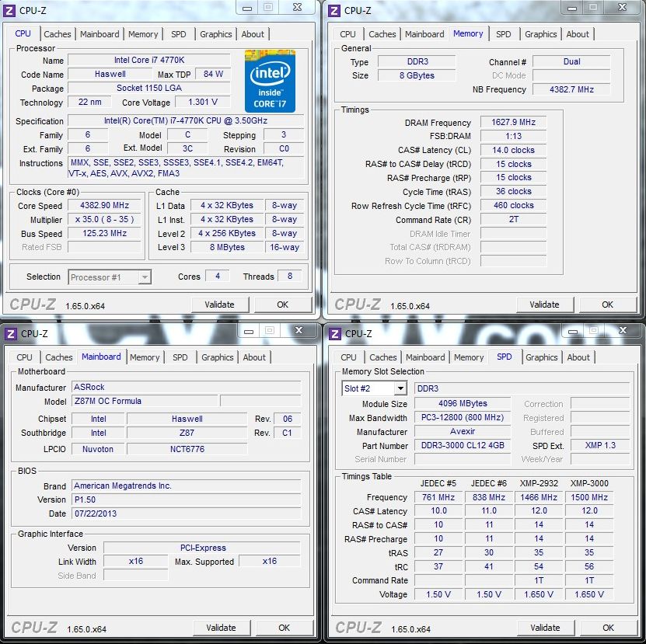Click Validate in the CPU tab window
The image size is (646, 644).
click(220, 305)
